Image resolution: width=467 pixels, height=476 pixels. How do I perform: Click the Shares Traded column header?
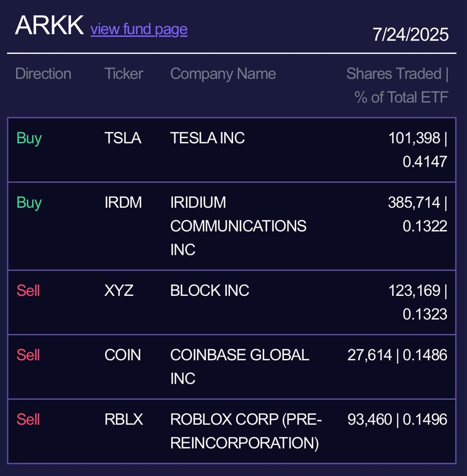coord(397,85)
